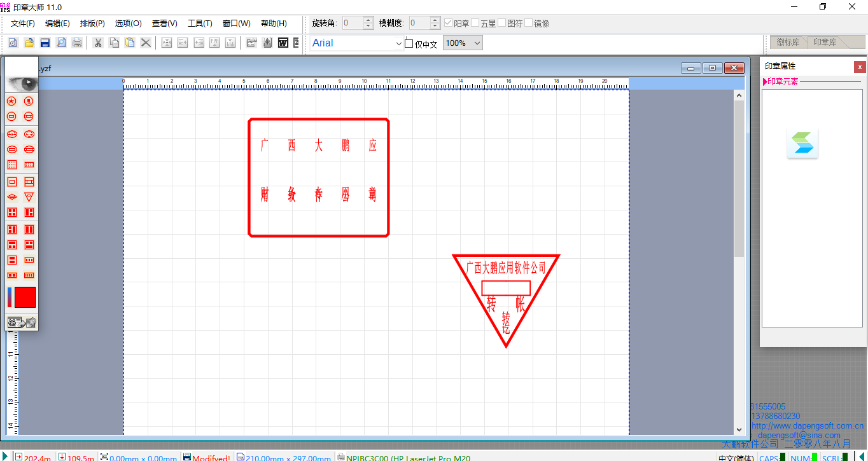Open the 排版(P) menu
The width and height of the screenshot is (868, 461).
92,24
